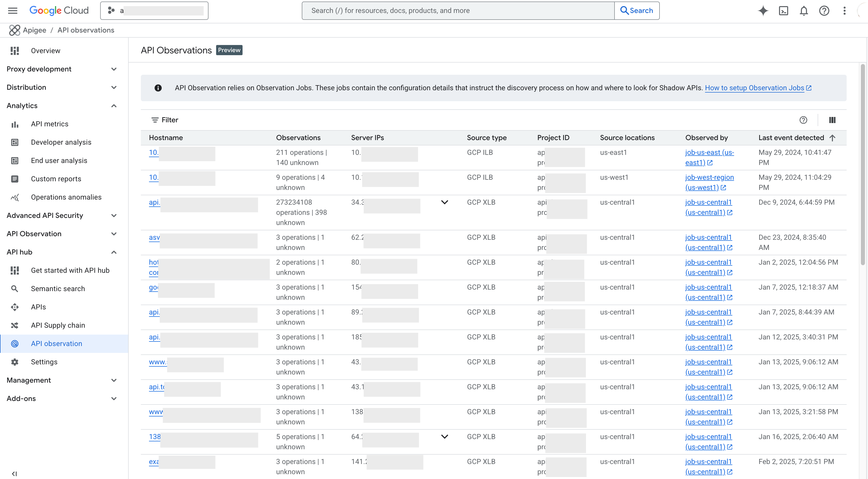This screenshot has height=479, width=868.
Task: Open Semantic search under API hub
Action: tap(58, 288)
